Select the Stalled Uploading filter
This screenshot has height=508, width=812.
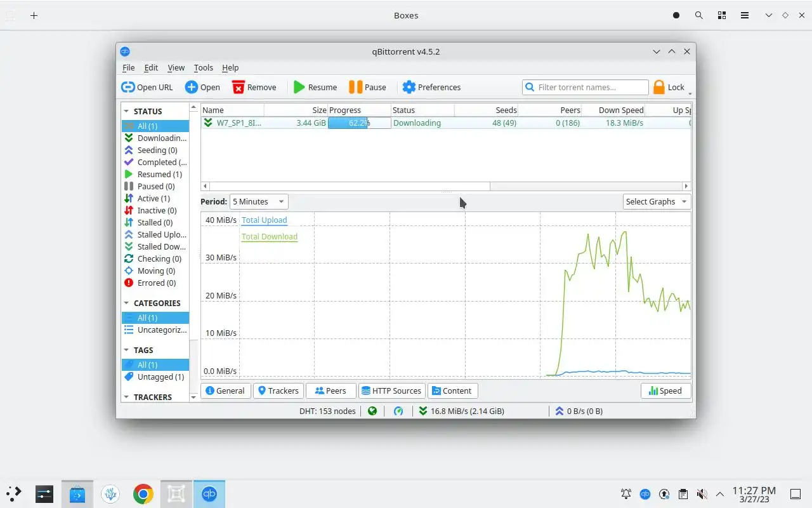(155, 234)
